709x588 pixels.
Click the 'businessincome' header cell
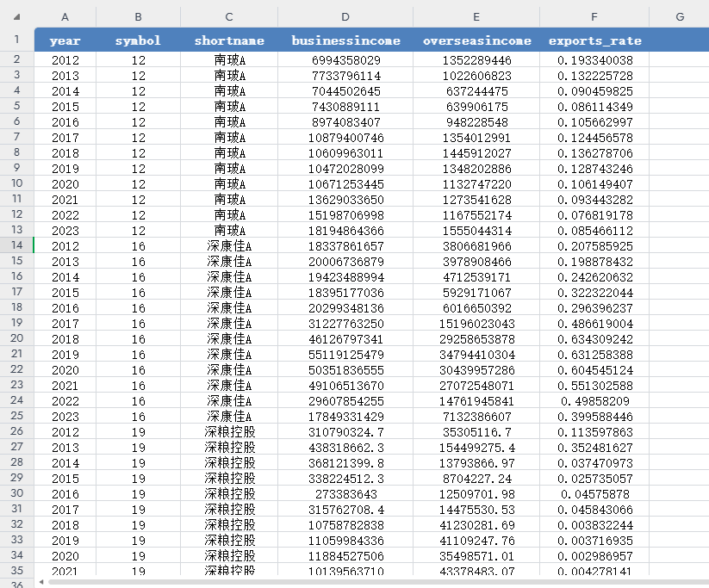[345, 40]
